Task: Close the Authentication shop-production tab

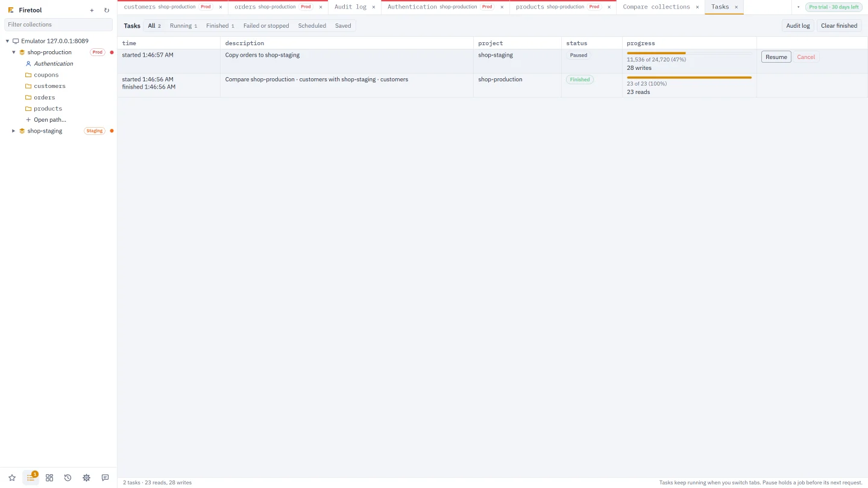Action: pos(502,7)
